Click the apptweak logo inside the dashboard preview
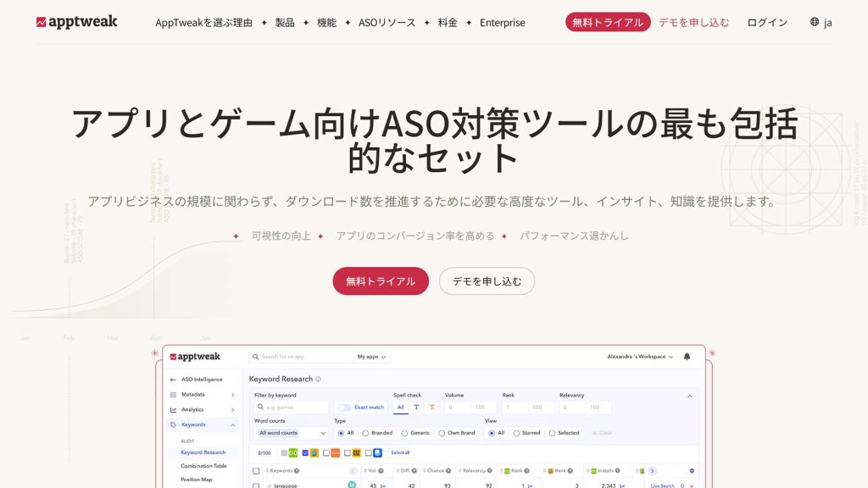 click(195, 357)
